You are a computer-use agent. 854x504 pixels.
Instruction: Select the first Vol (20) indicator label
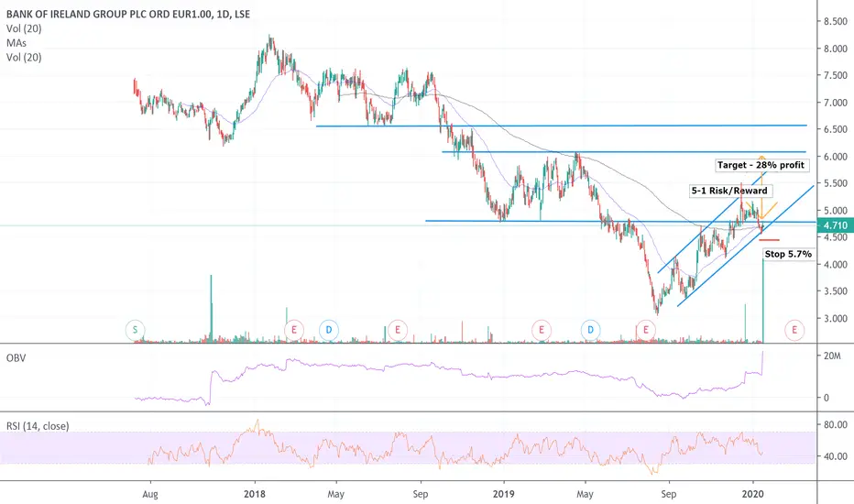coord(24,28)
